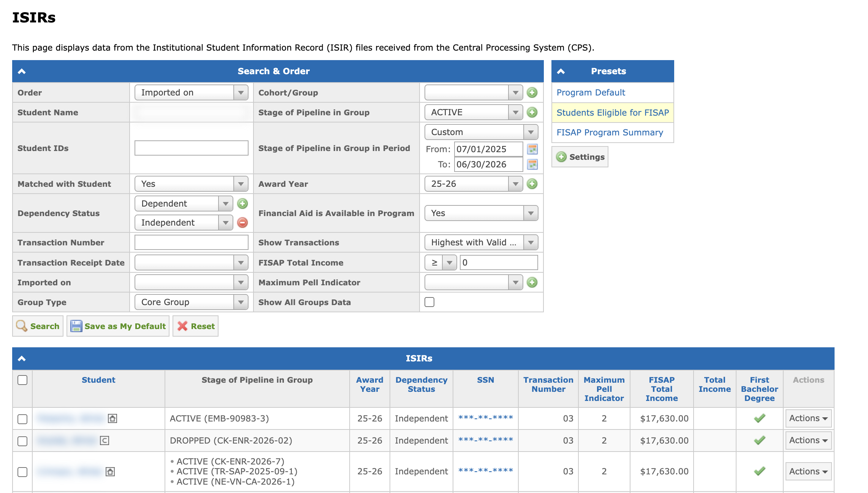Select the Program Default preset
Image resolution: width=868 pixels, height=493 pixels.
pyautogui.click(x=591, y=92)
